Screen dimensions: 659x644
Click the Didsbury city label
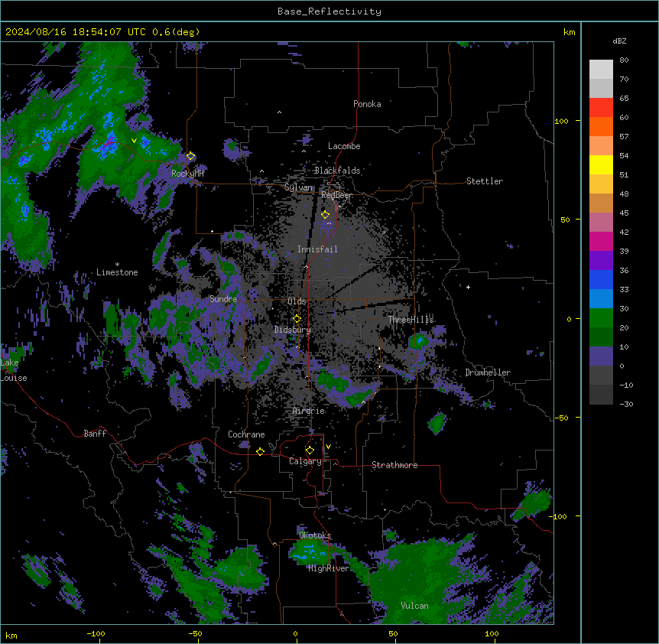click(293, 330)
